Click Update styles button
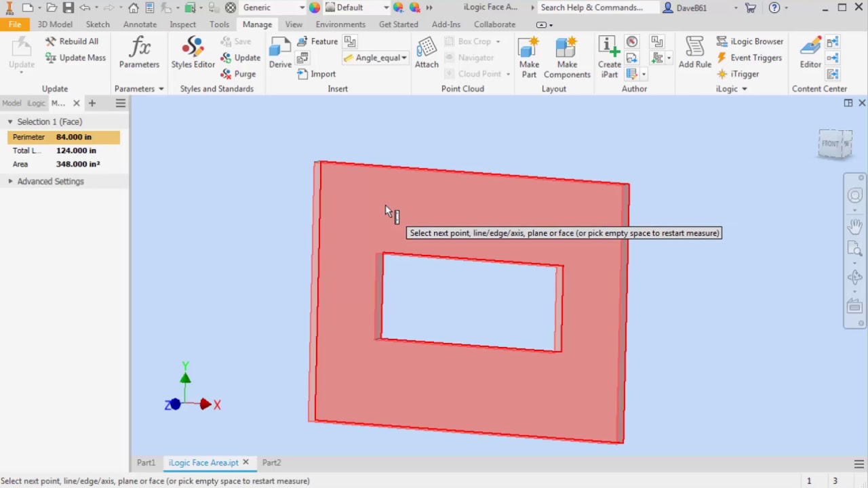The image size is (868, 488). click(x=241, y=58)
